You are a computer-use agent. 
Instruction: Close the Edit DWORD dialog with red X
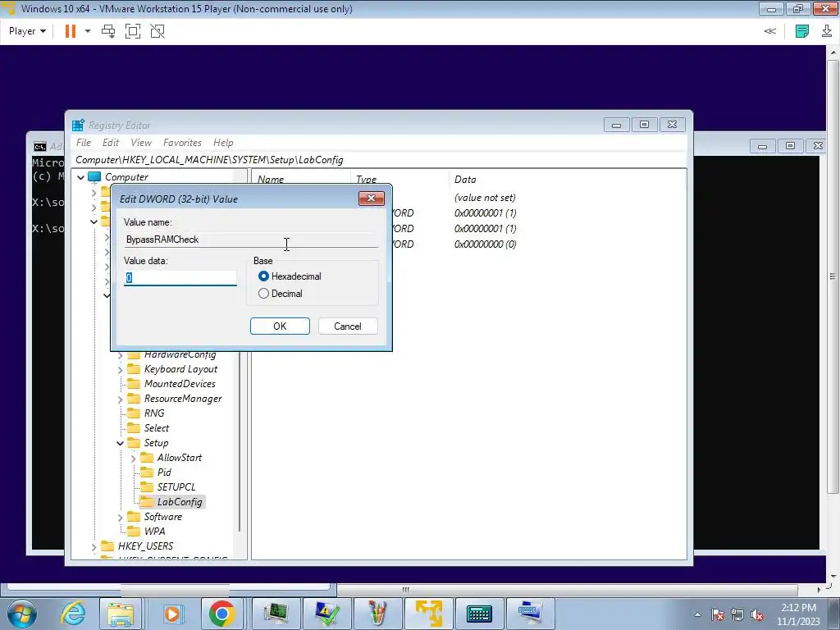coord(372,199)
